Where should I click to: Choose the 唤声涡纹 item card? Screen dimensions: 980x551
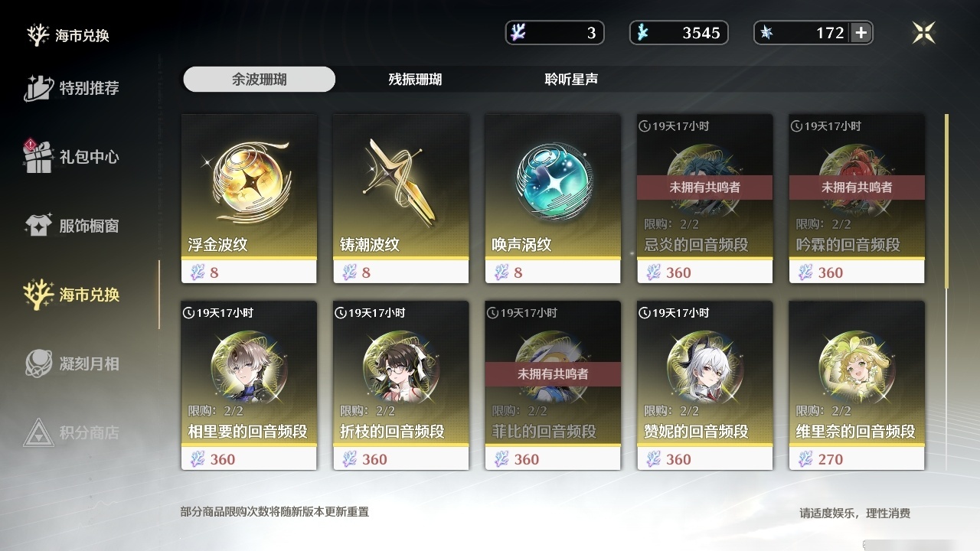pyautogui.click(x=553, y=198)
